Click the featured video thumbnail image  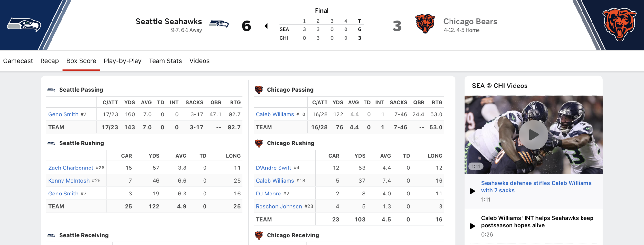coord(534,134)
